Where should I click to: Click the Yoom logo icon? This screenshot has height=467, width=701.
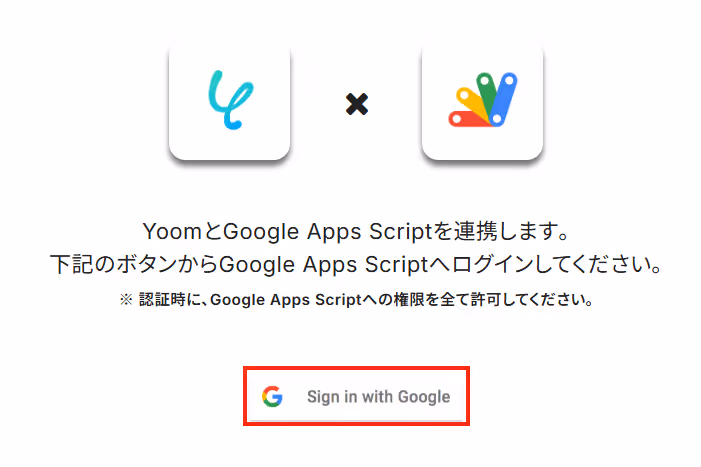231,100
